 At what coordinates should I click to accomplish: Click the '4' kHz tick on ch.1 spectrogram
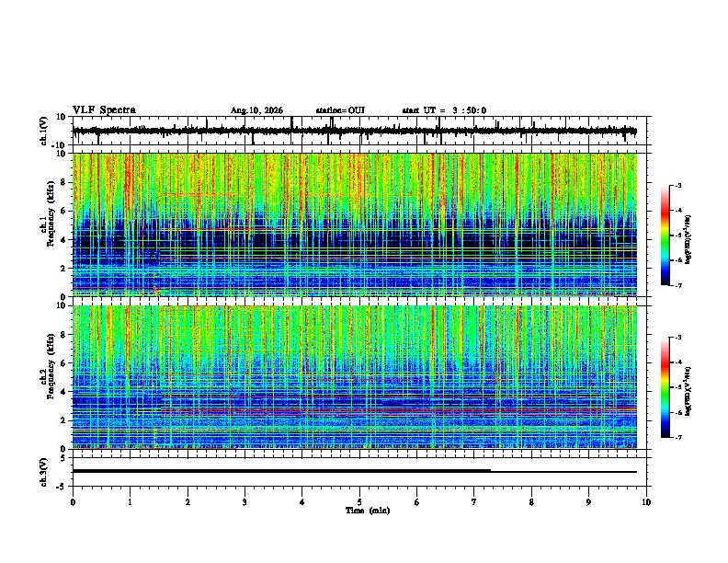64,240
